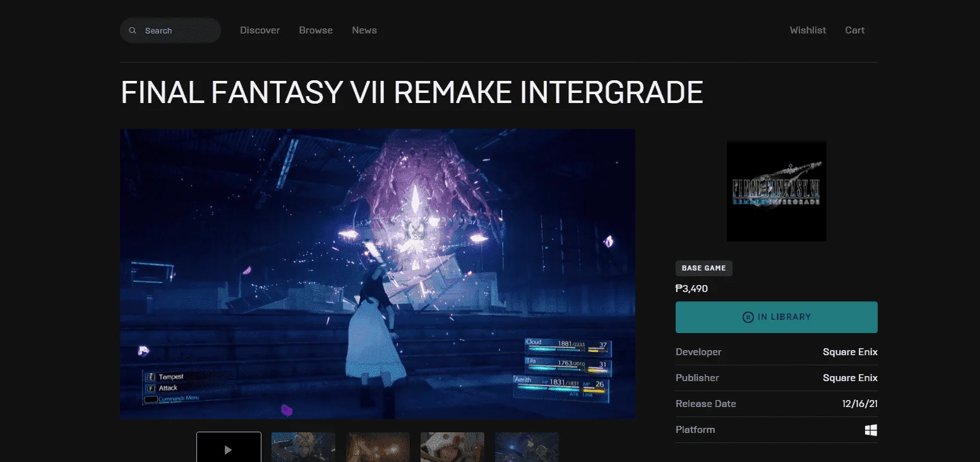The image size is (980, 462).
Task: Click the Developer label
Action: pos(698,352)
